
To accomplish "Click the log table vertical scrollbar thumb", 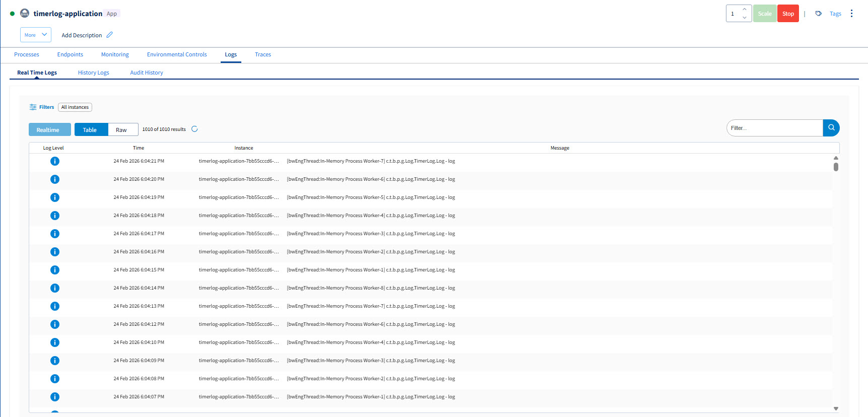I will (x=836, y=167).
